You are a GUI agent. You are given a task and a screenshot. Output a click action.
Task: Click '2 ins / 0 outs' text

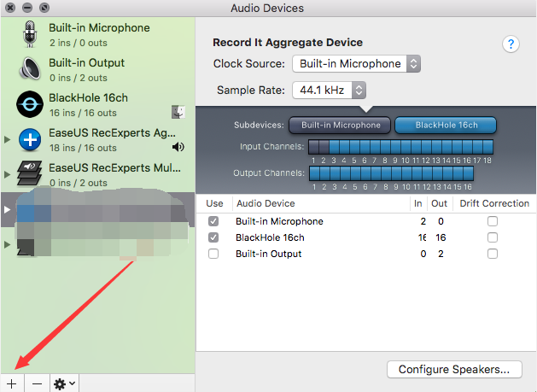79,43
